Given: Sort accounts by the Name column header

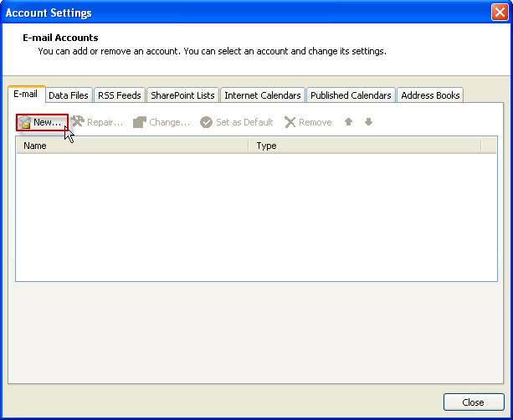Looking at the screenshot, I should (132, 146).
